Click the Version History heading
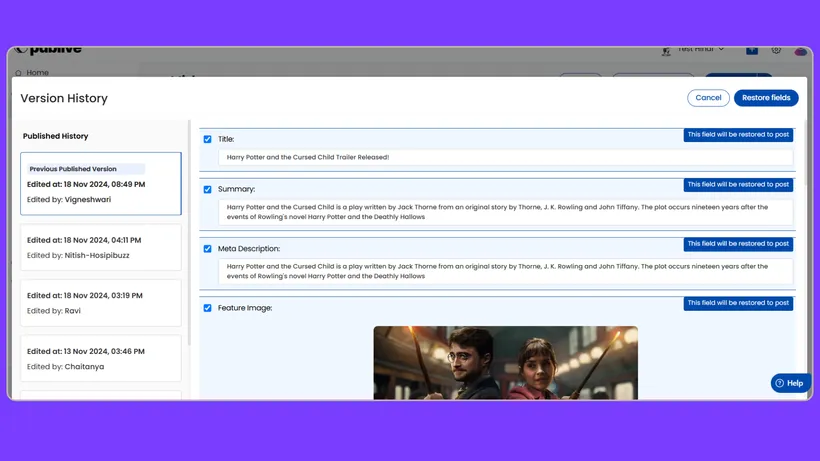Screen dimensions: 820x461 pyautogui.click(x=64, y=98)
